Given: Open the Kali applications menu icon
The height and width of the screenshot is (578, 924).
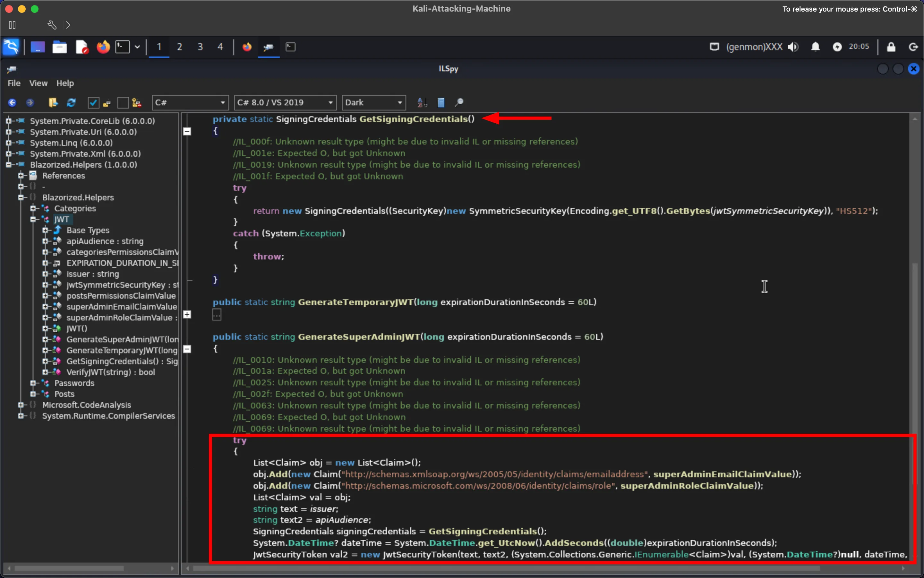Looking at the screenshot, I should (x=11, y=47).
